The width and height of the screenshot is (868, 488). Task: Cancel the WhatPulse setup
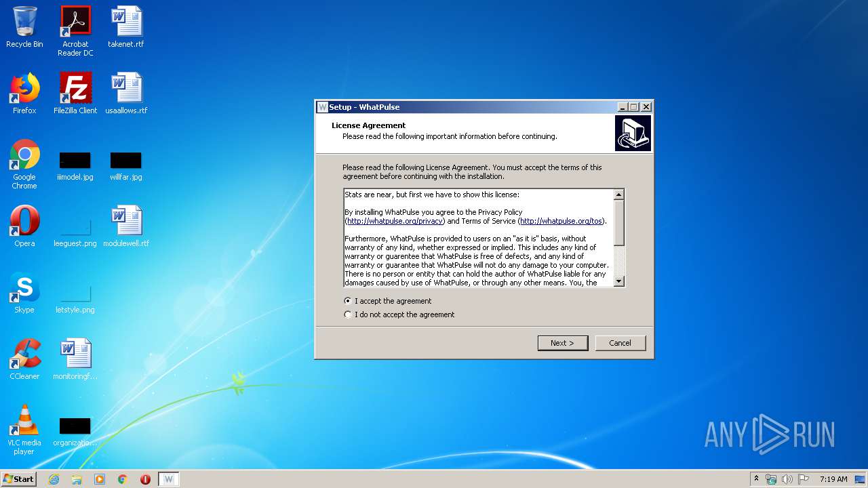[620, 343]
